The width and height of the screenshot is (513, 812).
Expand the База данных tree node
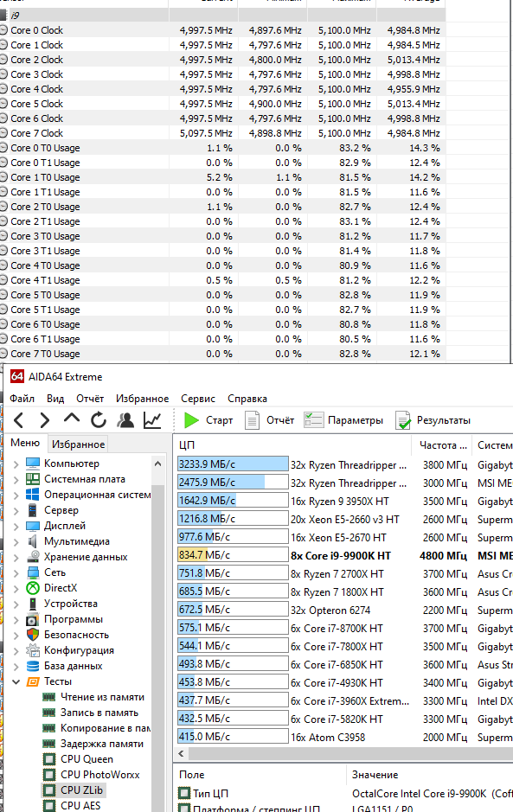point(16,666)
